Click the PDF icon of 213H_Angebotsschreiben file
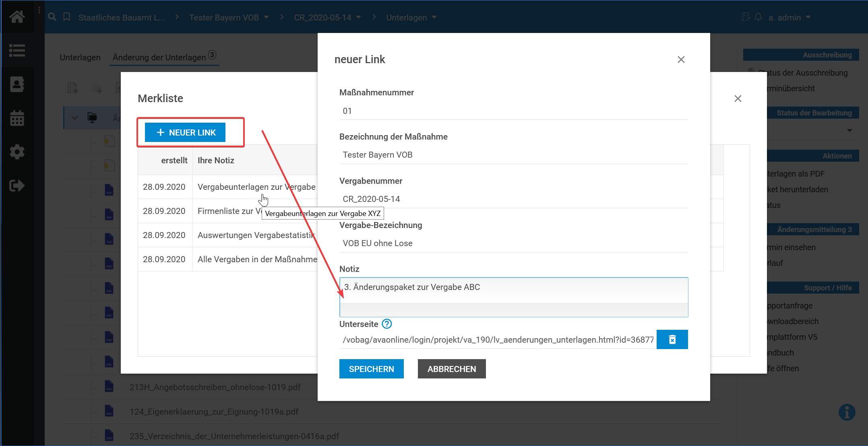The image size is (868, 446). coord(109,386)
